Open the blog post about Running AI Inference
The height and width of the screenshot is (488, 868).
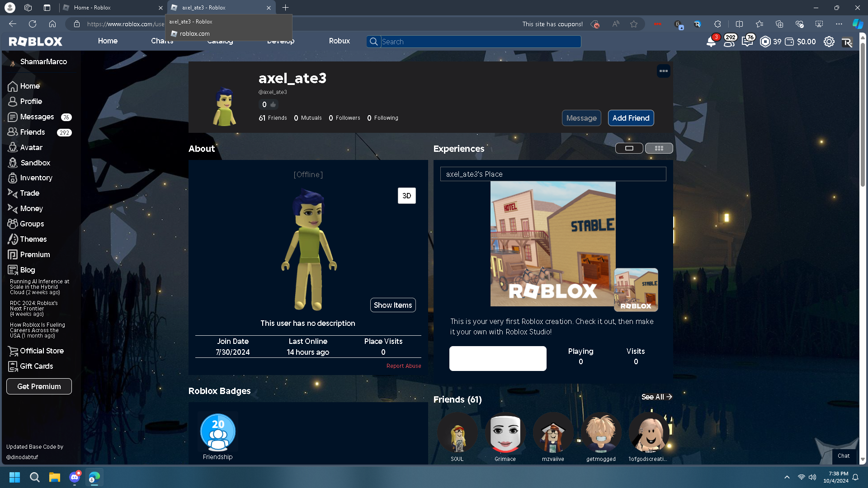click(x=39, y=287)
